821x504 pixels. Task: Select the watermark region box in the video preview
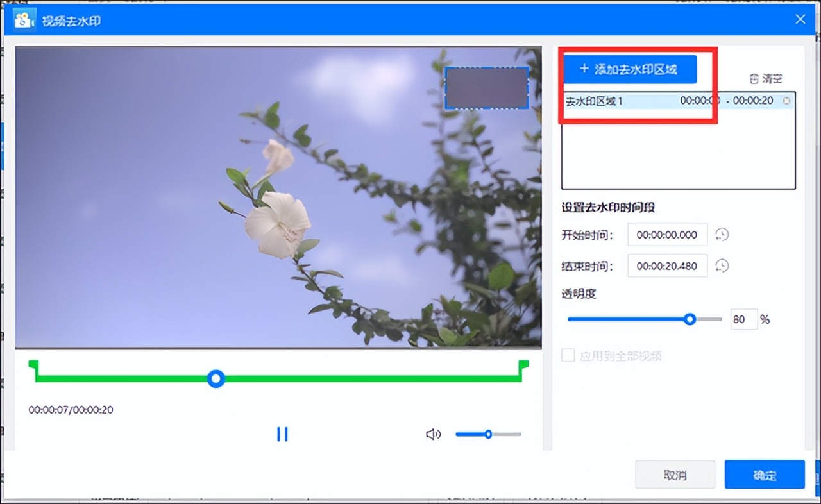coord(487,88)
